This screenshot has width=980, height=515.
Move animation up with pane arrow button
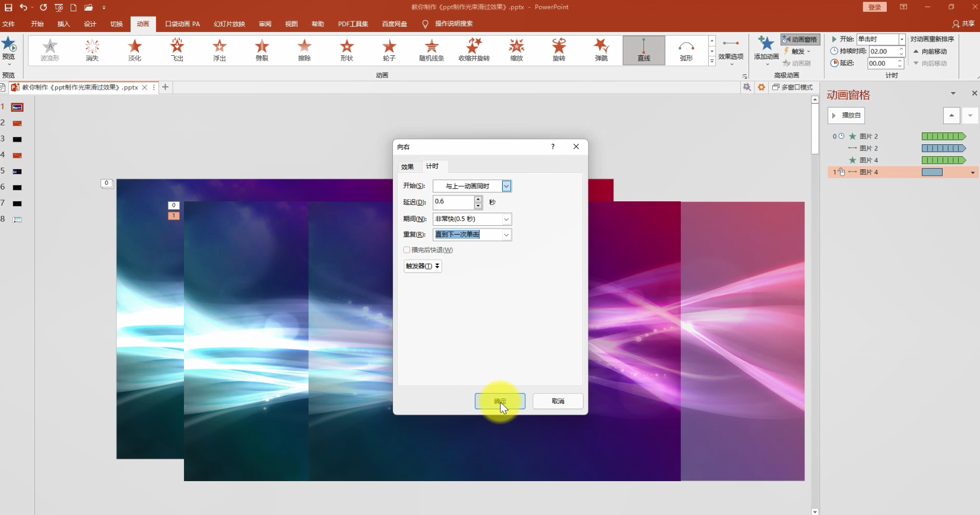pyautogui.click(x=952, y=115)
